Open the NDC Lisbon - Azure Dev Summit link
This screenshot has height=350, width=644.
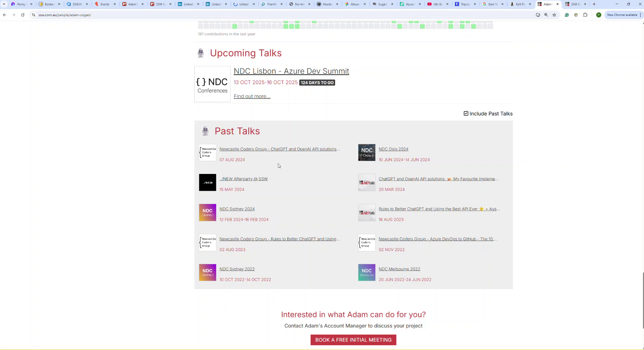(291, 71)
